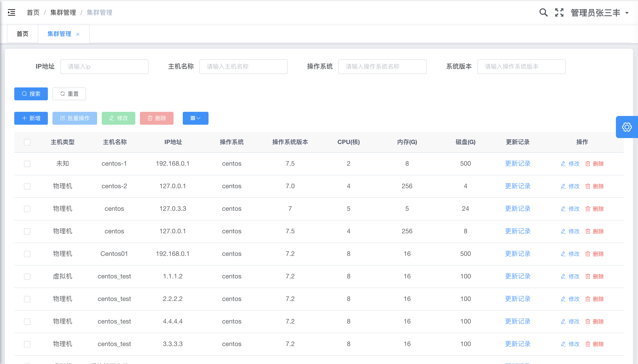Toggle the select-all header checkbox
Image resolution: width=638 pixels, height=364 pixels.
pos(27,142)
